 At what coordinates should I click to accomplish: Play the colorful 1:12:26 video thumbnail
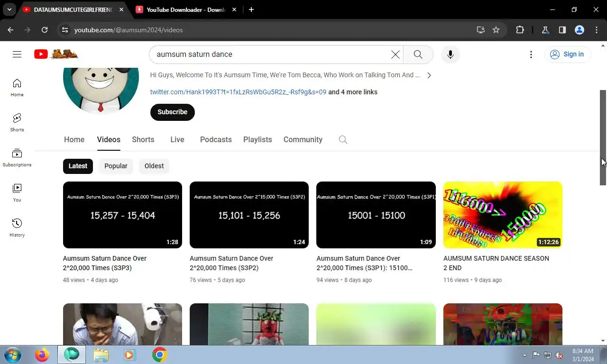click(x=503, y=215)
